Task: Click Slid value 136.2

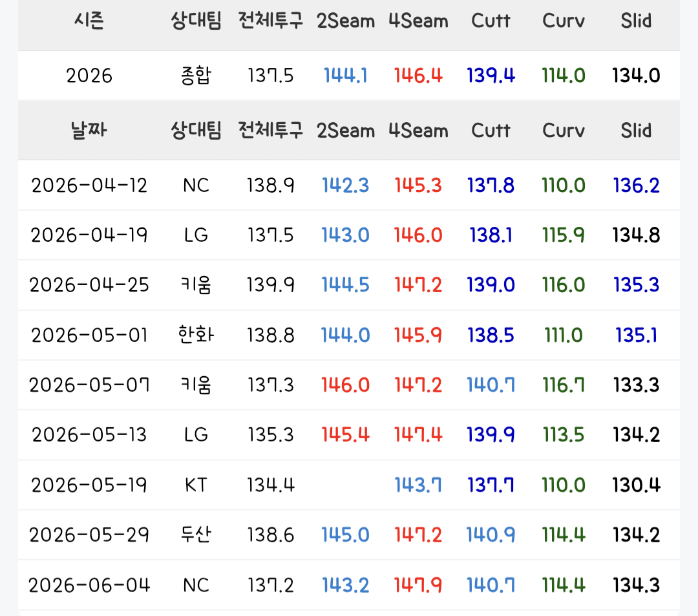Action: [636, 185]
